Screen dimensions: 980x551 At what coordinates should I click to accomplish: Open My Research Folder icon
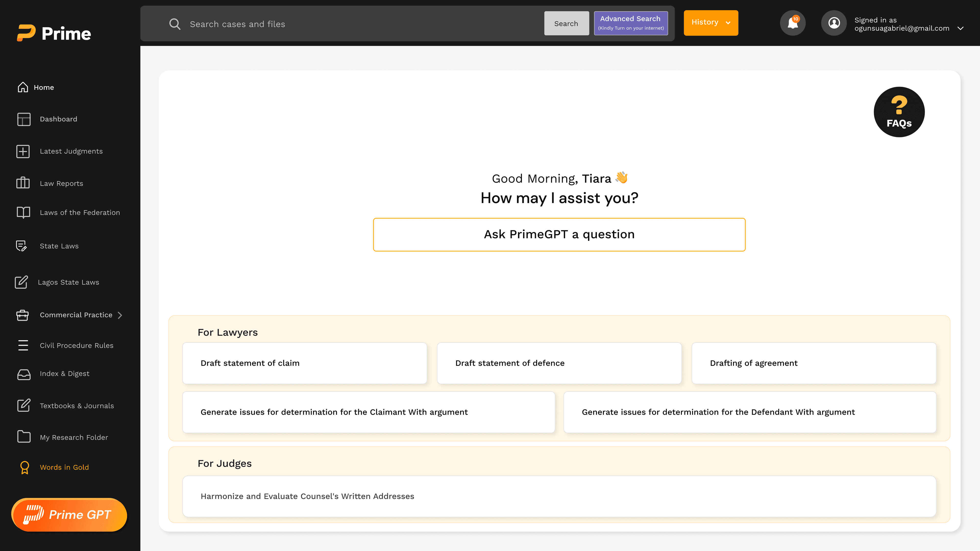23,436
